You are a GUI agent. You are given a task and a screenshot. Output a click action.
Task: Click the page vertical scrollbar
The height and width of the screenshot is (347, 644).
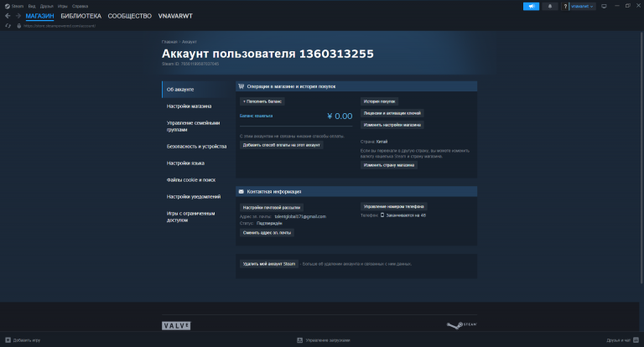pyautogui.click(x=641, y=157)
